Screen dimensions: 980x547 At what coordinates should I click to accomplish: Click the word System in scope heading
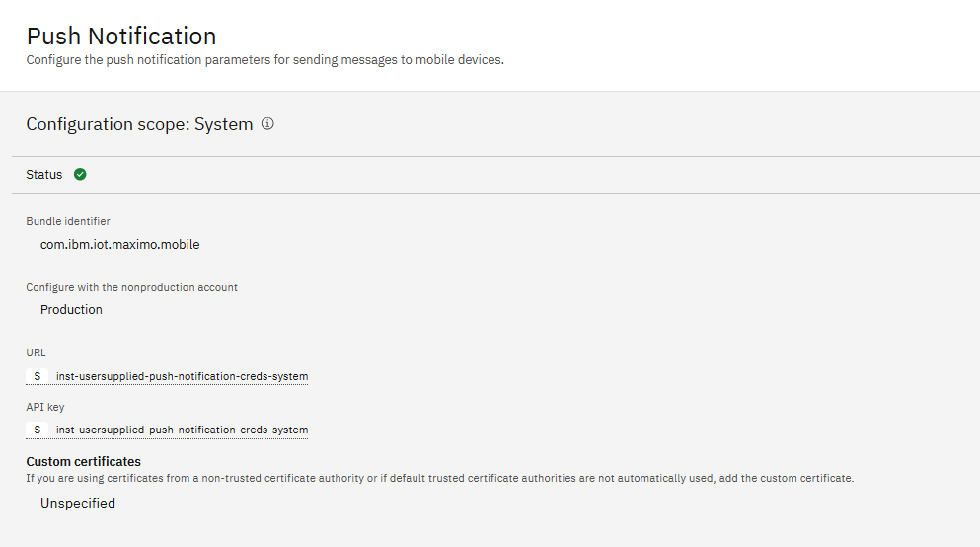tap(224, 124)
